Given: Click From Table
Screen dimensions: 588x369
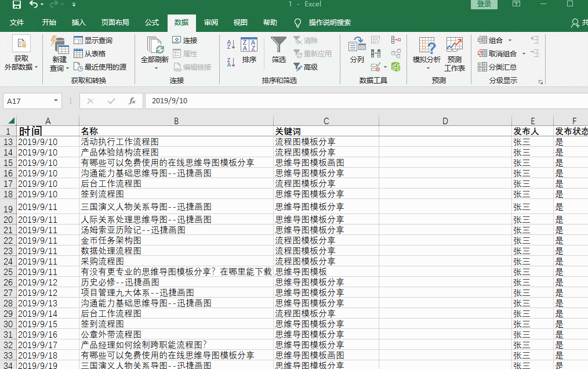Looking at the screenshot, I should pos(90,54).
